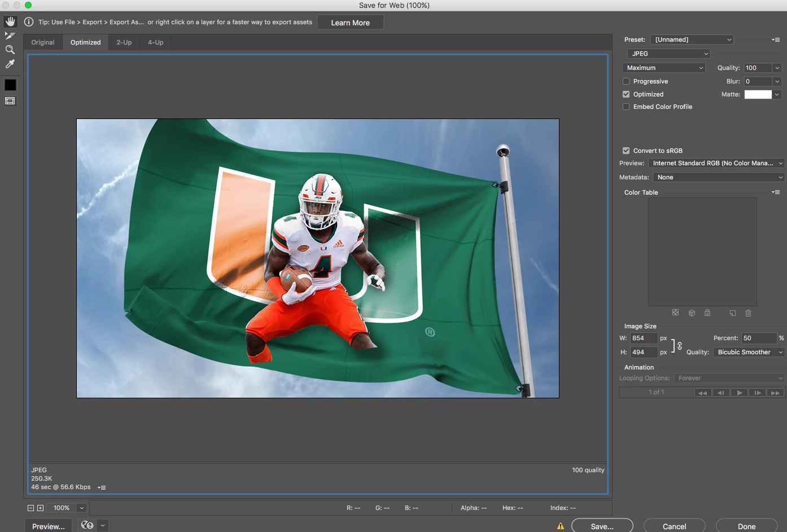Enable Embed Color Profile checkbox

tap(626, 107)
